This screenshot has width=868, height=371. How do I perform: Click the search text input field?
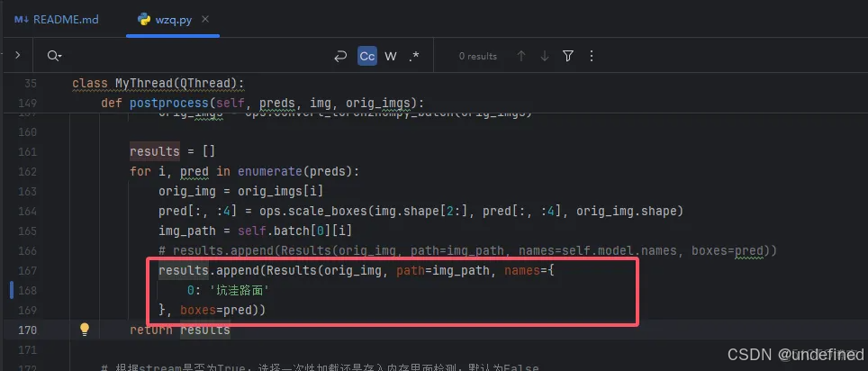pyautogui.click(x=196, y=56)
